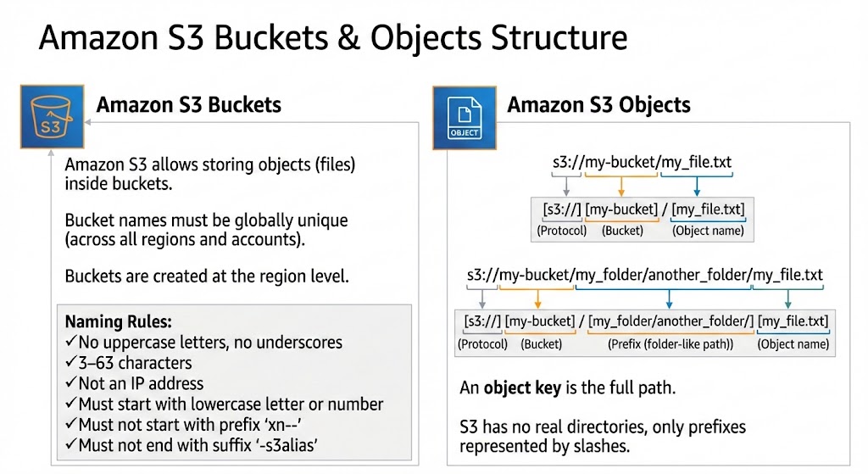Click the "Amazon S3 Buckets" heading
The width and height of the screenshot is (868, 474).
coord(188,105)
